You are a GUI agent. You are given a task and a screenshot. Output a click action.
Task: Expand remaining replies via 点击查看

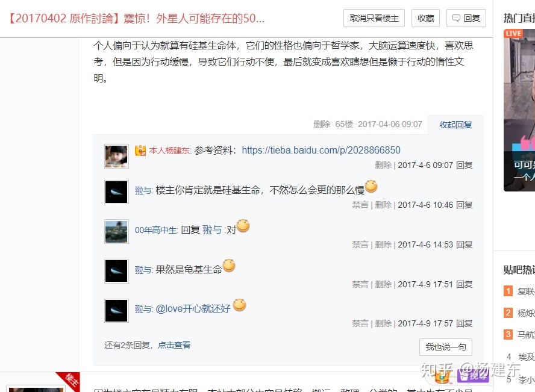(174, 345)
